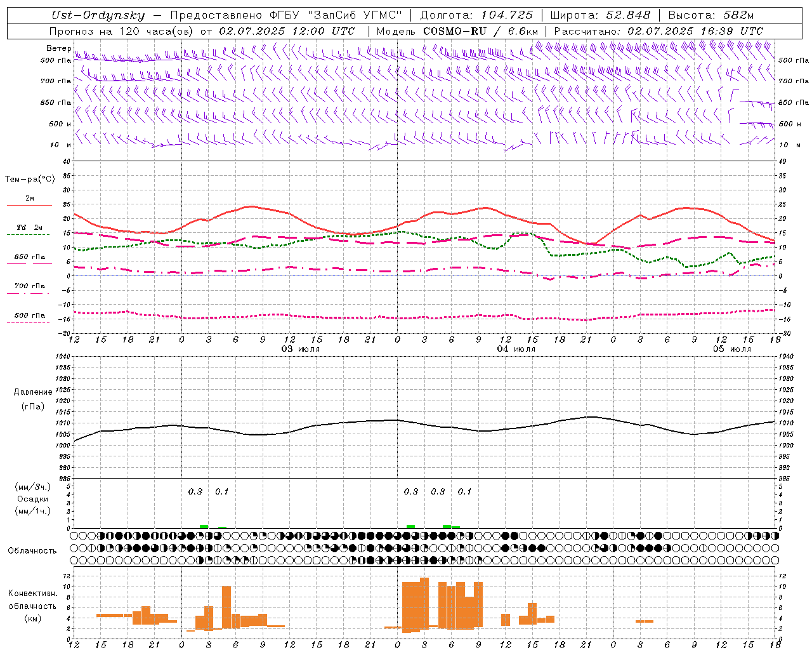Click the pink dotted line under '500 гПа' legend
The height and width of the screenshot is (650, 812).
[x=28, y=322]
